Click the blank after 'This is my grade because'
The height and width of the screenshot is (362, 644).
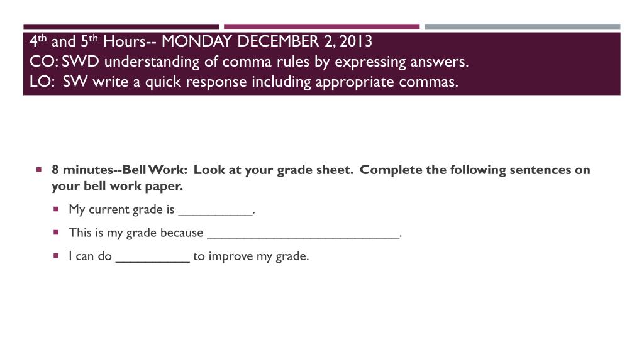tap(303, 236)
